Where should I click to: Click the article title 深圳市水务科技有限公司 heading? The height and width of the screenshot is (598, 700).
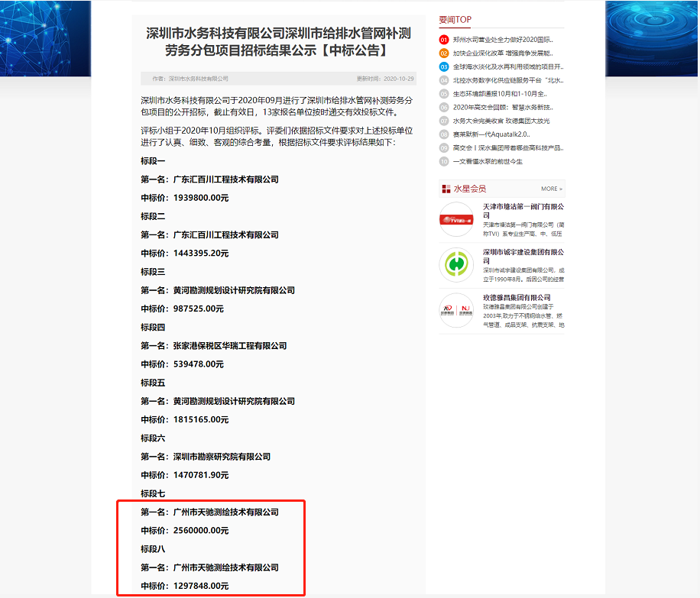pos(279,42)
